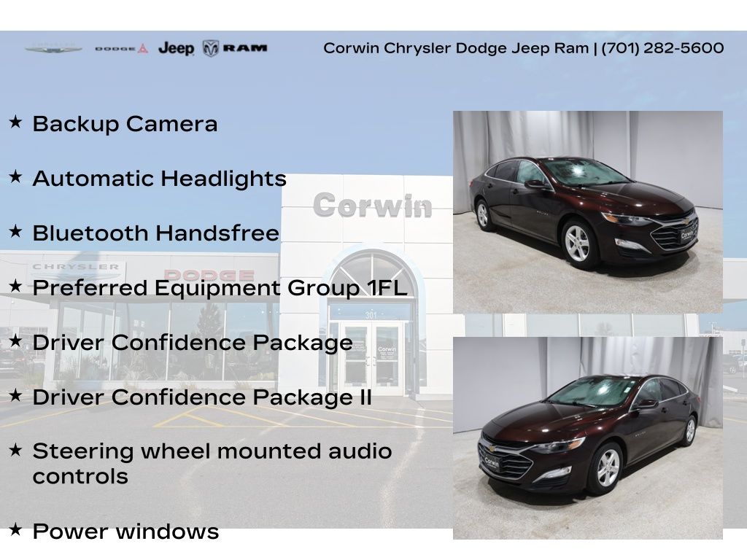Viewport: 747px width, 560px height.
Task: Click the Steering wheel mounted audio controls text
Action: pyautogui.click(x=212, y=464)
